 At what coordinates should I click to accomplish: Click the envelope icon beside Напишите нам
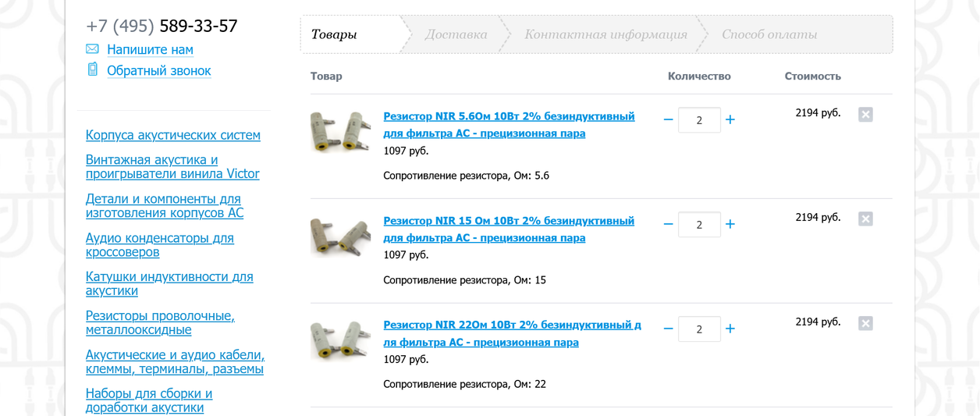point(92,49)
